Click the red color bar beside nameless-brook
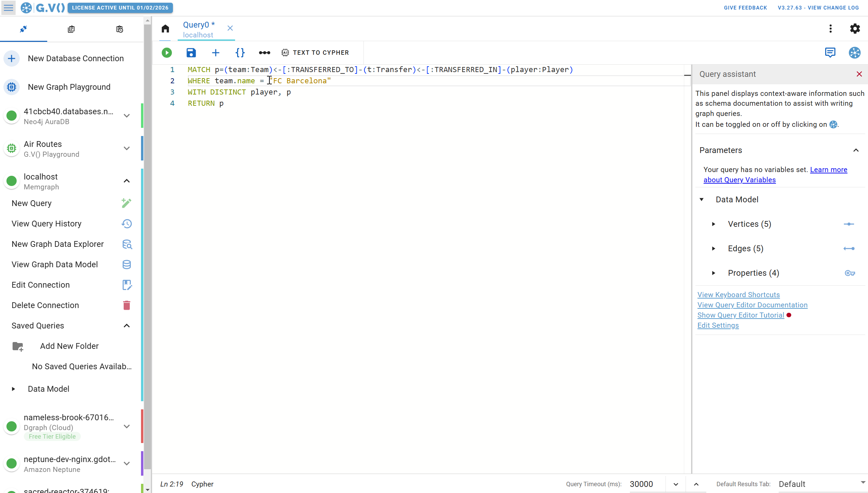 pos(142,426)
